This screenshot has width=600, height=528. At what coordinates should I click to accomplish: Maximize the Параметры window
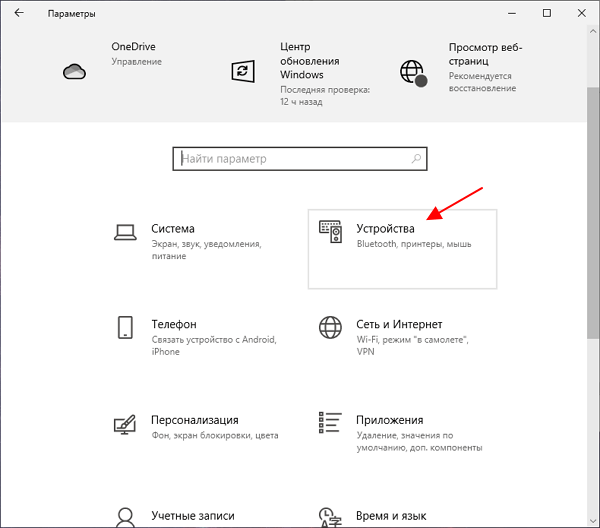coord(547,13)
